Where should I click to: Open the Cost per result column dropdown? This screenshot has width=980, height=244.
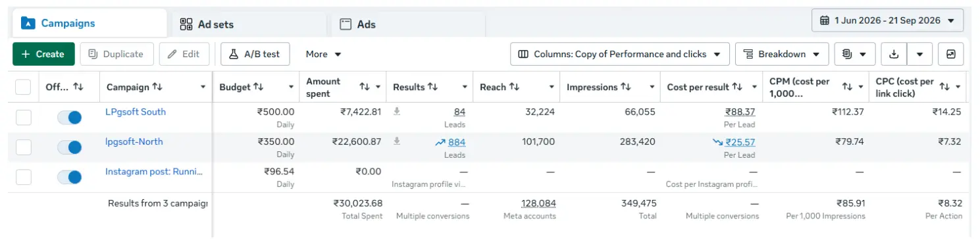pos(754,87)
